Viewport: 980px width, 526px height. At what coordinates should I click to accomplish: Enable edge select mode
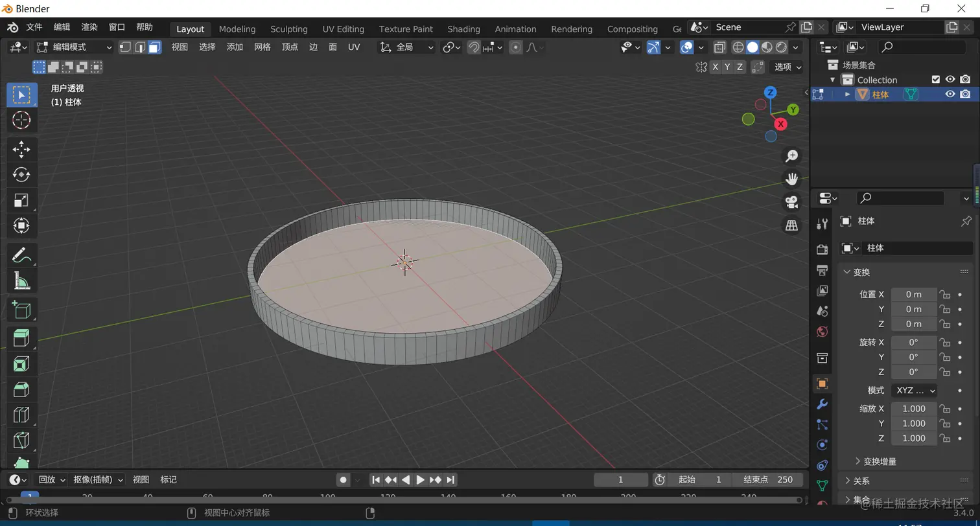(x=140, y=47)
